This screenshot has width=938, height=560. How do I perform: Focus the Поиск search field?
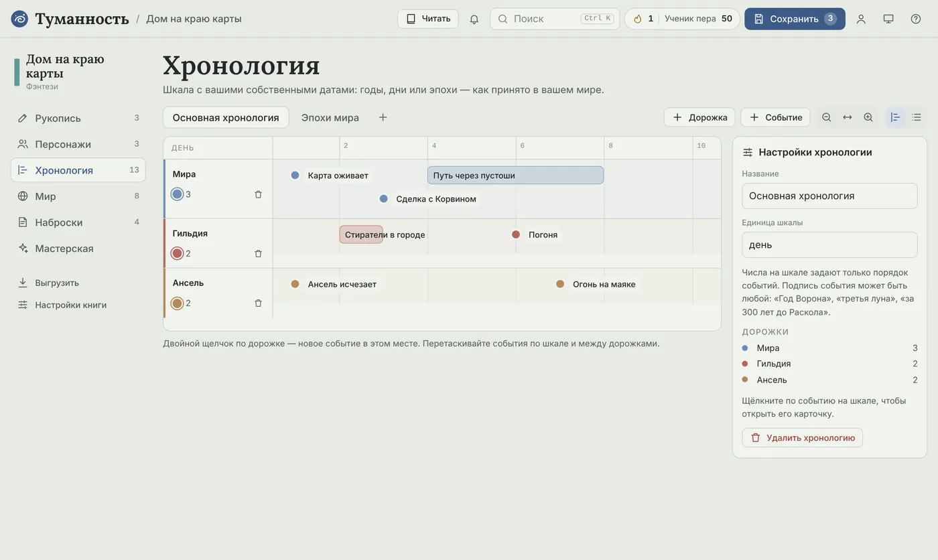click(555, 19)
